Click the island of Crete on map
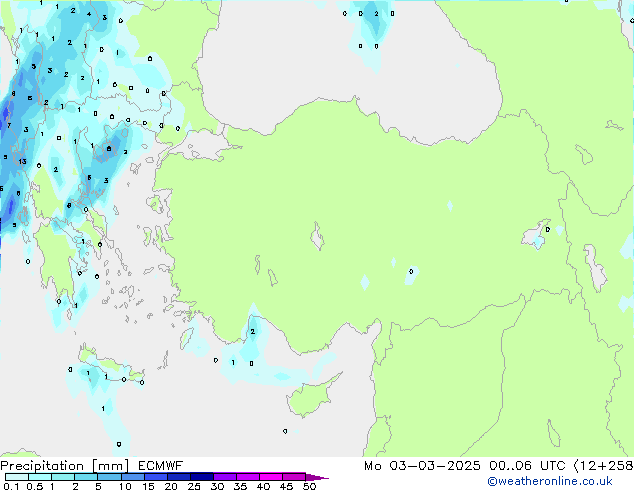 click(110, 366)
